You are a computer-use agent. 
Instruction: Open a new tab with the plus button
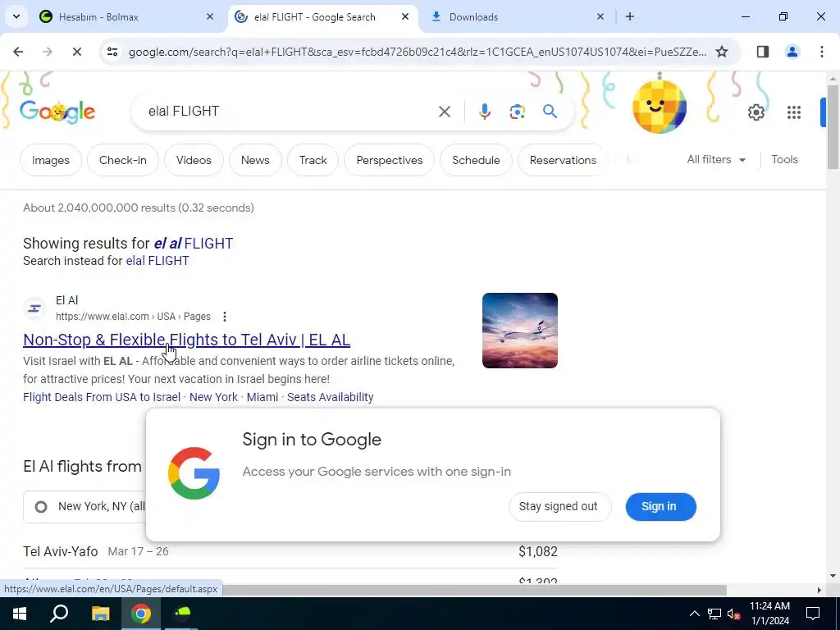(x=630, y=16)
